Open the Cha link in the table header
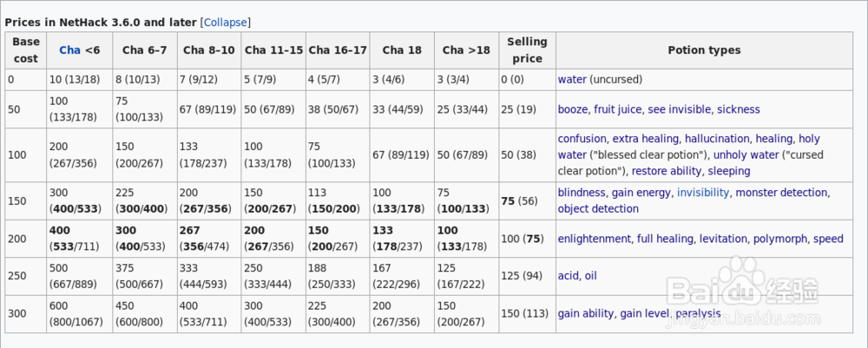 69,49
